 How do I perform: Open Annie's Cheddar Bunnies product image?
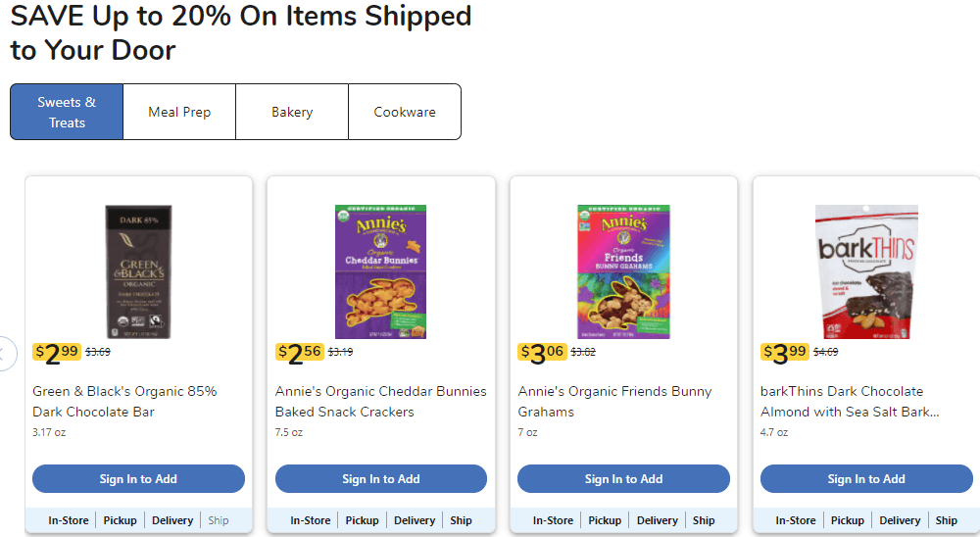pos(381,271)
